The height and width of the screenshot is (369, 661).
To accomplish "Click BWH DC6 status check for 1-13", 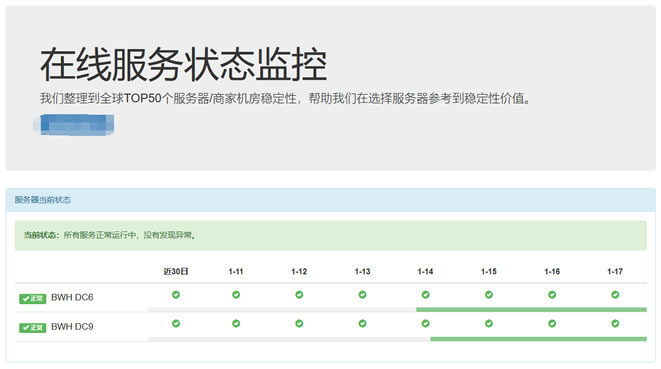I will pyautogui.click(x=363, y=295).
